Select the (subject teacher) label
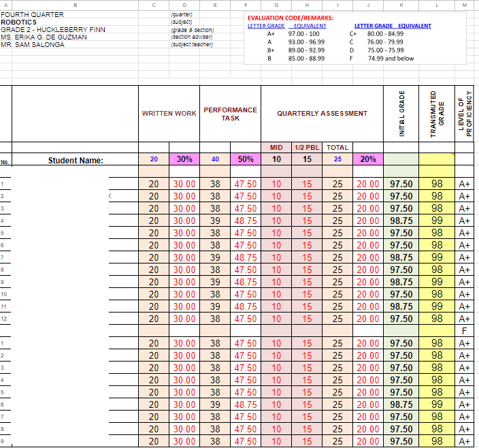This screenshot has height=448, width=479. [x=192, y=45]
